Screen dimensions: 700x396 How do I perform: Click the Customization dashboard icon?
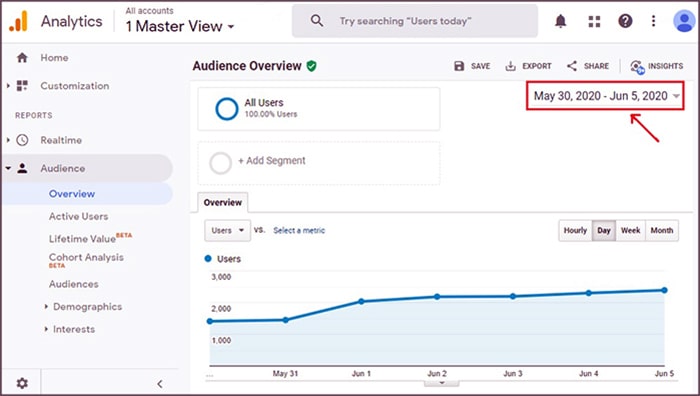point(22,86)
